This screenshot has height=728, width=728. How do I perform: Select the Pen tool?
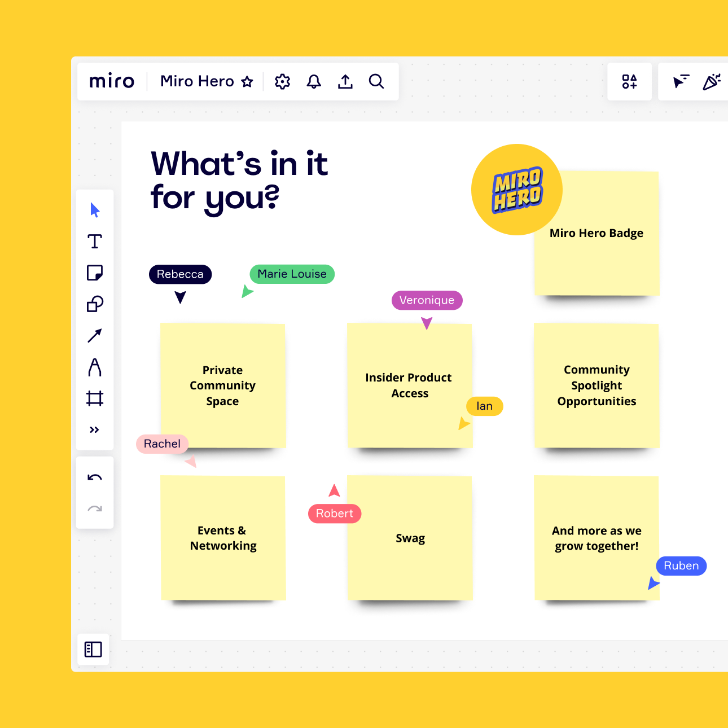pyautogui.click(x=95, y=367)
